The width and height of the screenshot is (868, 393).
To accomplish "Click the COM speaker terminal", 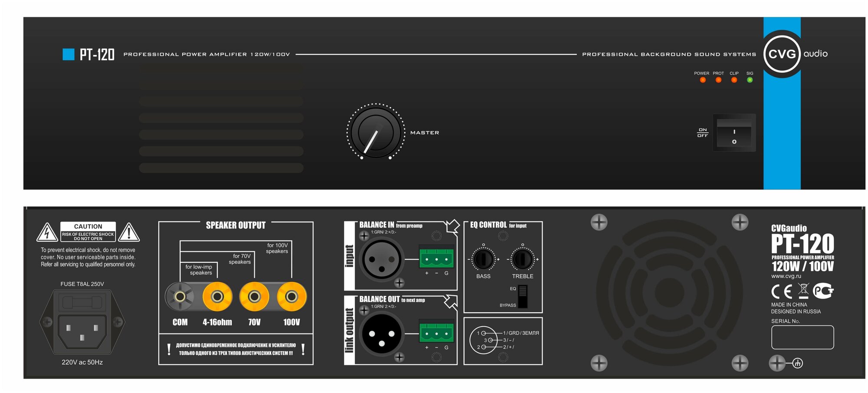I will (x=180, y=297).
